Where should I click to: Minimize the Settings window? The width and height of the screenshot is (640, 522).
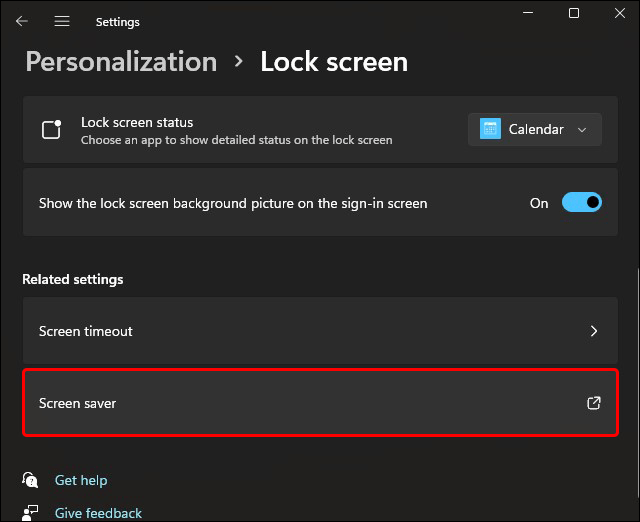pos(527,13)
